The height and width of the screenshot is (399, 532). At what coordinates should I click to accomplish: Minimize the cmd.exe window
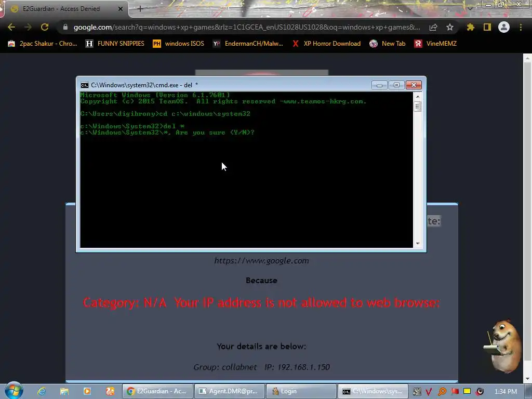tap(379, 85)
